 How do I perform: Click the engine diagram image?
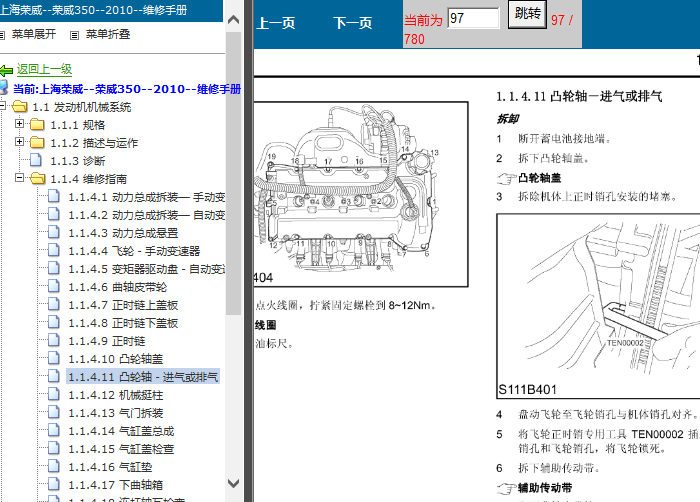[x=361, y=194]
